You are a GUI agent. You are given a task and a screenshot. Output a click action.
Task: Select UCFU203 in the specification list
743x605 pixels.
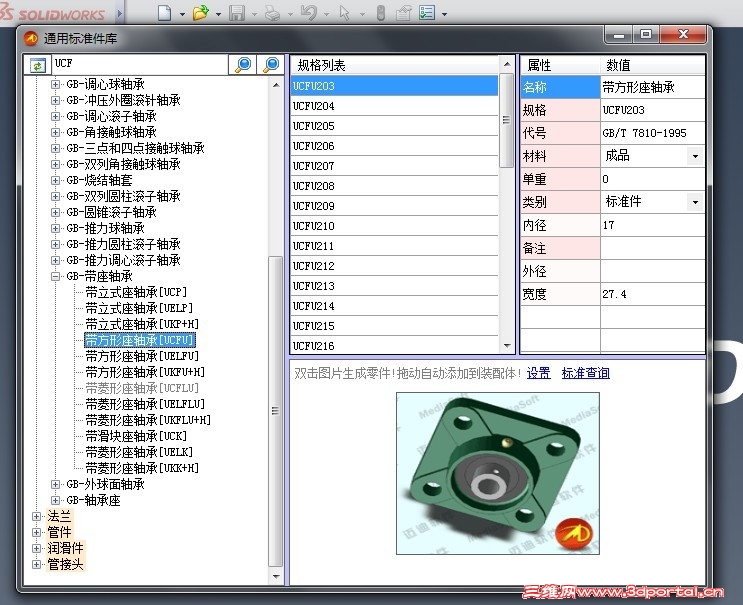coord(394,86)
